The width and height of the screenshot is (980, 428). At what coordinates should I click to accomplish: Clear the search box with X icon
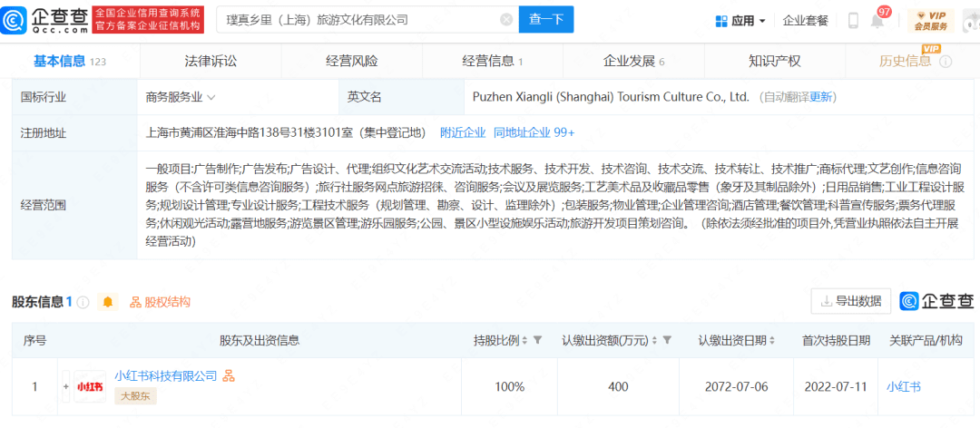507,19
